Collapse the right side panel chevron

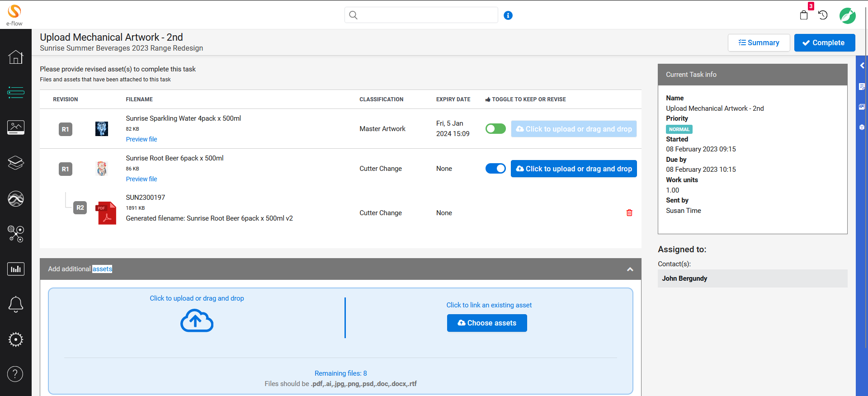tap(862, 66)
